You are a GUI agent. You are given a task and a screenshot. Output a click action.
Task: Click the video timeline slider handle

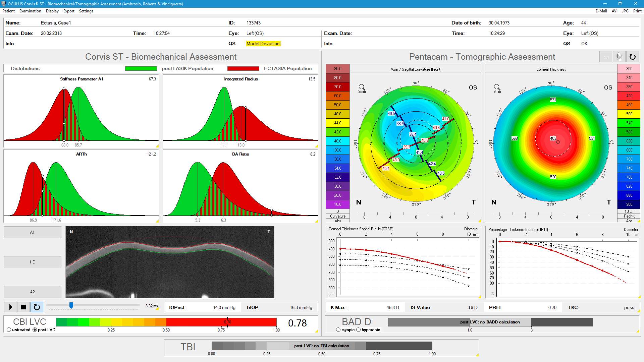(x=71, y=305)
